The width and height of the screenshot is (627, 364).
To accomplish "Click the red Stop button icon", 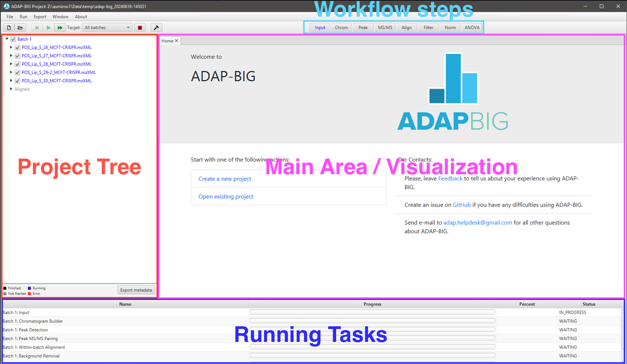I will (x=140, y=28).
